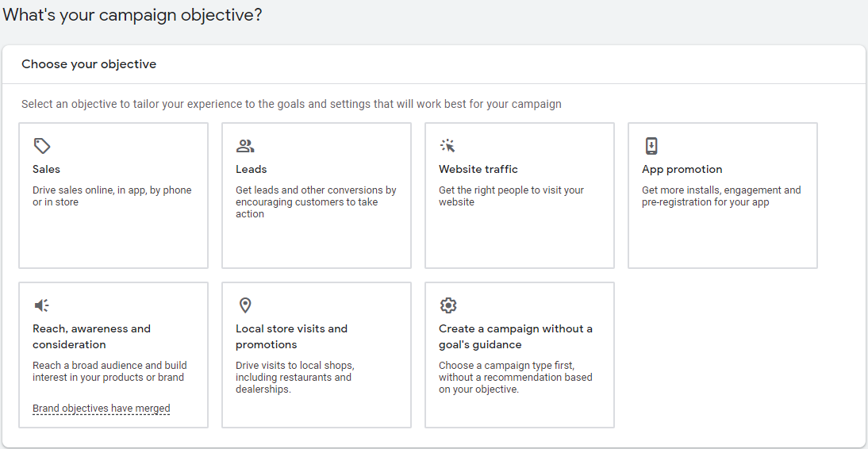The height and width of the screenshot is (449, 868).
Task: Click the Sales card description text
Action: coord(112,196)
